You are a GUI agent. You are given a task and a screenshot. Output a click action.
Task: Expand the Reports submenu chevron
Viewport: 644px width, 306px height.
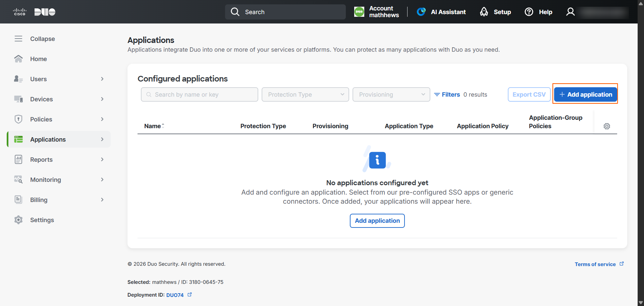click(x=102, y=159)
